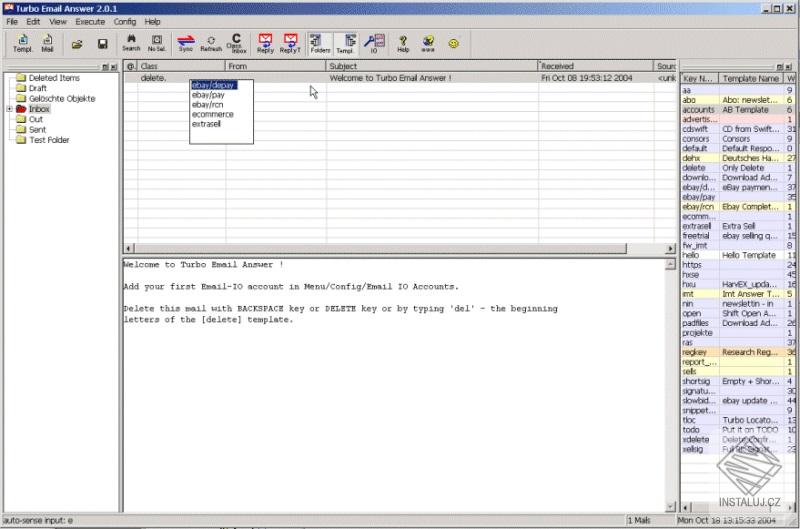
Task: Open the Config menu
Action: click(124, 22)
